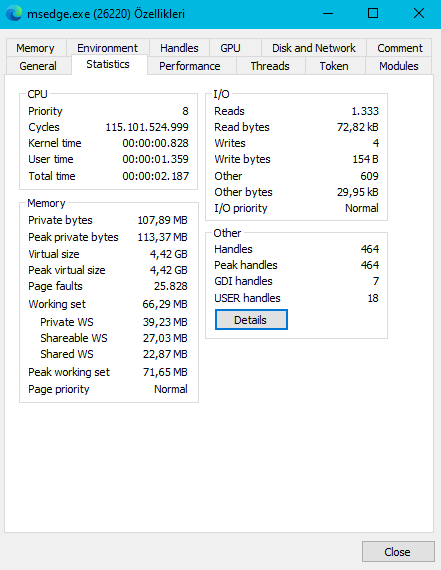Select the Page priority label
The image size is (441, 570).
tap(59, 389)
